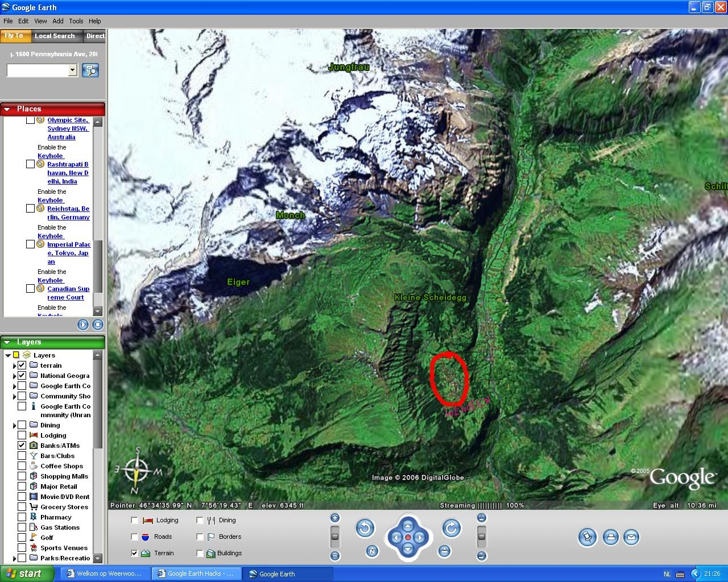The height and width of the screenshot is (582, 728).
Task: Click the zoom in plus icon
Action: pyautogui.click(x=335, y=518)
